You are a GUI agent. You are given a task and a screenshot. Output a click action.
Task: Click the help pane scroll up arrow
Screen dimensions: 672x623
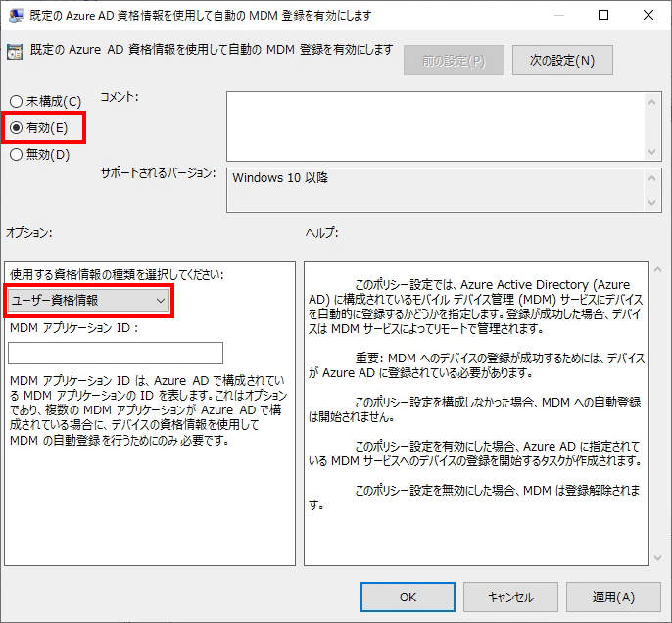[658, 269]
